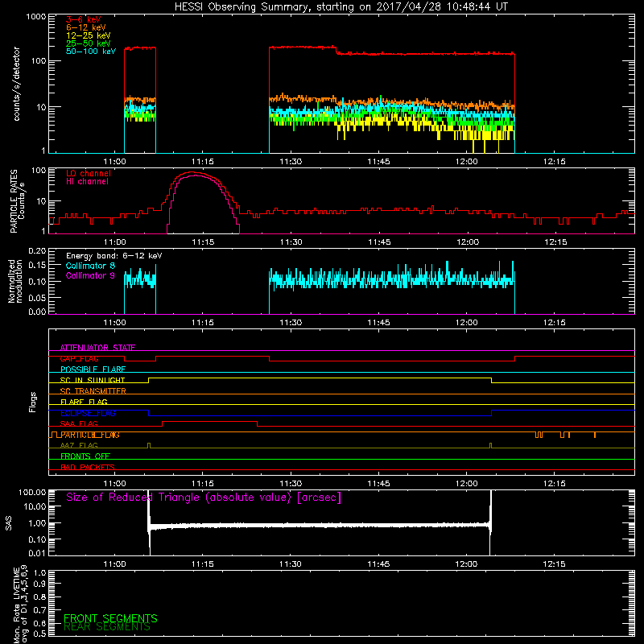Click the 12:00 tick under particle rates plot

[x=468, y=242]
